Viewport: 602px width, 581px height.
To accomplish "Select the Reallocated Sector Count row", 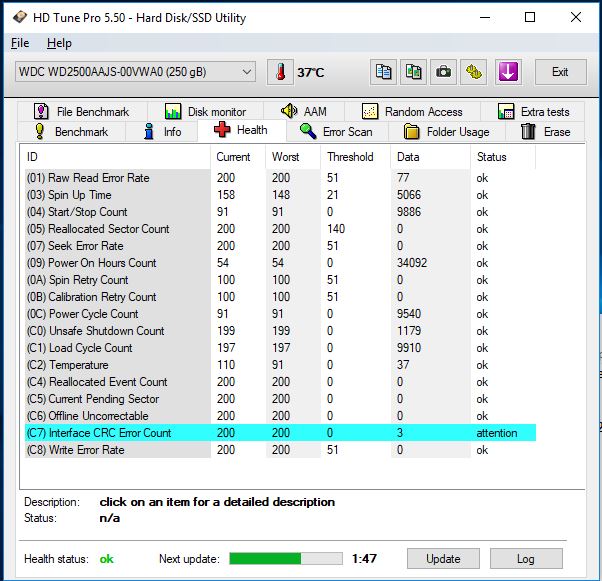I will pyautogui.click(x=280, y=229).
